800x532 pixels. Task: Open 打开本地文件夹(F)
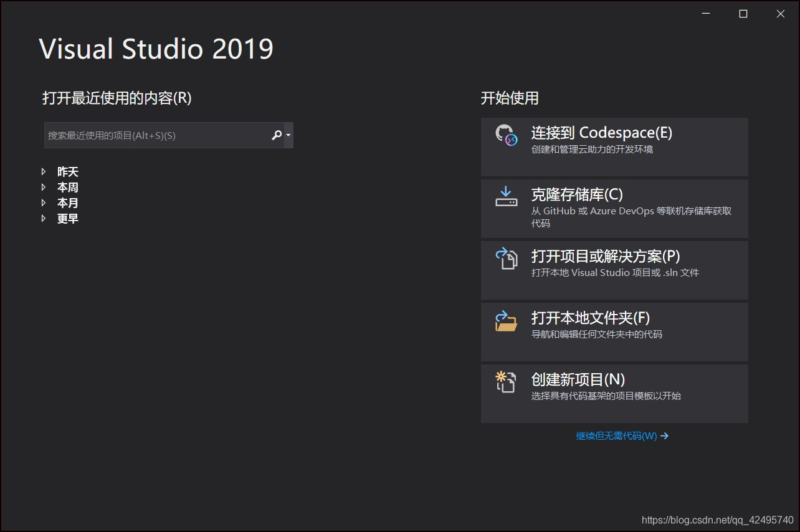point(589,318)
